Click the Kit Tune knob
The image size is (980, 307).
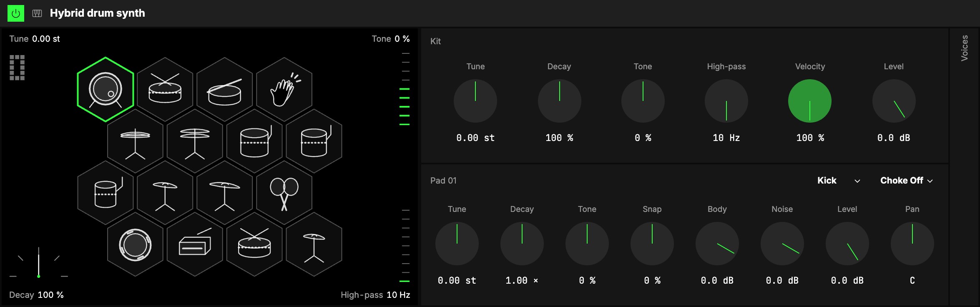tap(475, 101)
